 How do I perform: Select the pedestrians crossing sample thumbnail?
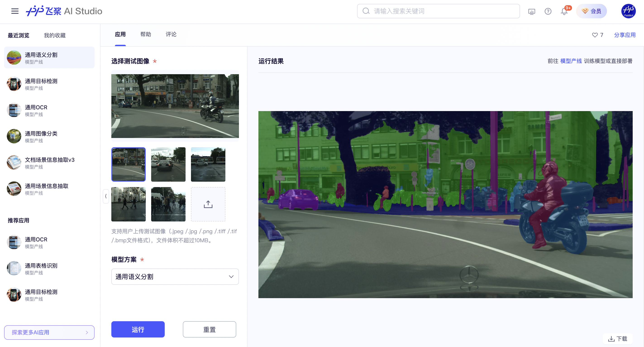click(x=168, y=204)
